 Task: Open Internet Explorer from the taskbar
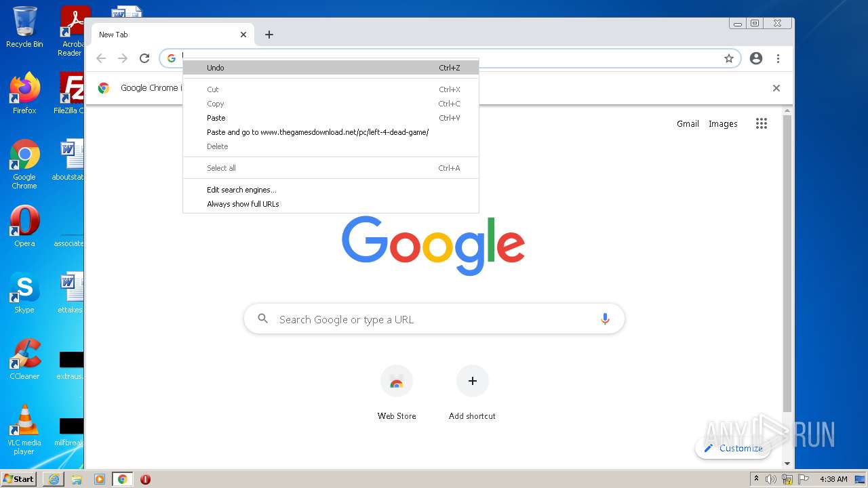tap(54, 479)
